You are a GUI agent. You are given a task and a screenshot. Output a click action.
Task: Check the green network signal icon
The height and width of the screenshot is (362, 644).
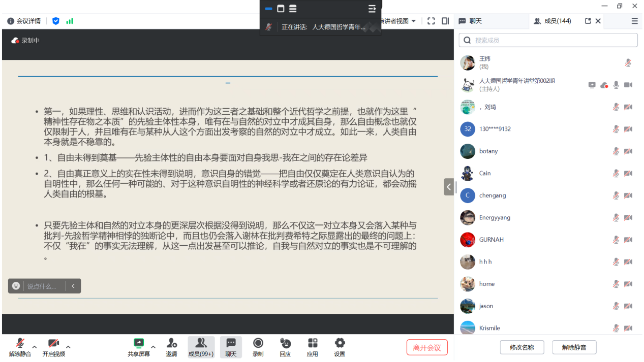(70, 21)
